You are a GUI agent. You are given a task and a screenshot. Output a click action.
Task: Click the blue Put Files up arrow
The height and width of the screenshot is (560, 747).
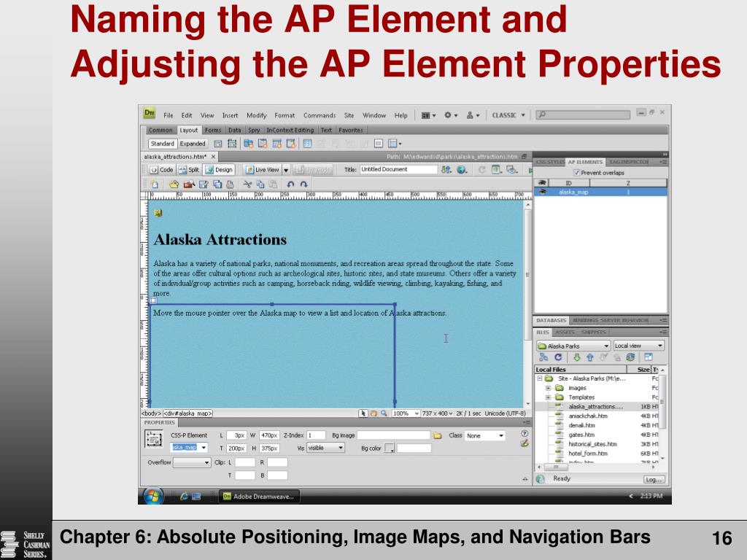click(589, 357)
